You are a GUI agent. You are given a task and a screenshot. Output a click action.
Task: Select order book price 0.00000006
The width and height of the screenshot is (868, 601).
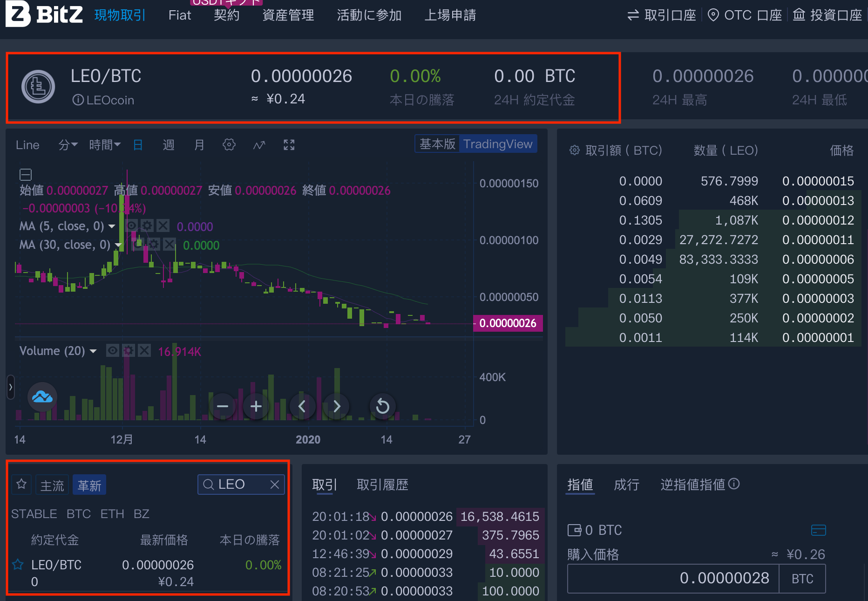point(818,260)
